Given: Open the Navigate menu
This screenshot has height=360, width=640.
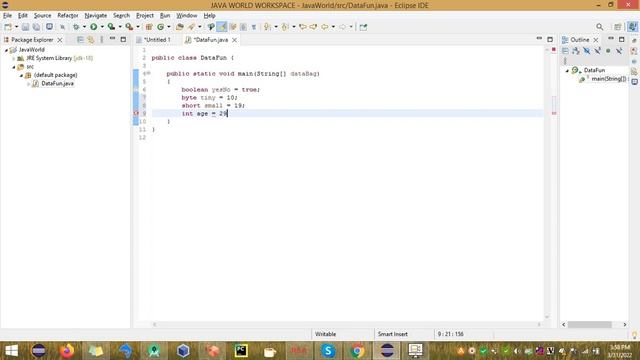Looking at the screenshot, I should coord(96,16).
